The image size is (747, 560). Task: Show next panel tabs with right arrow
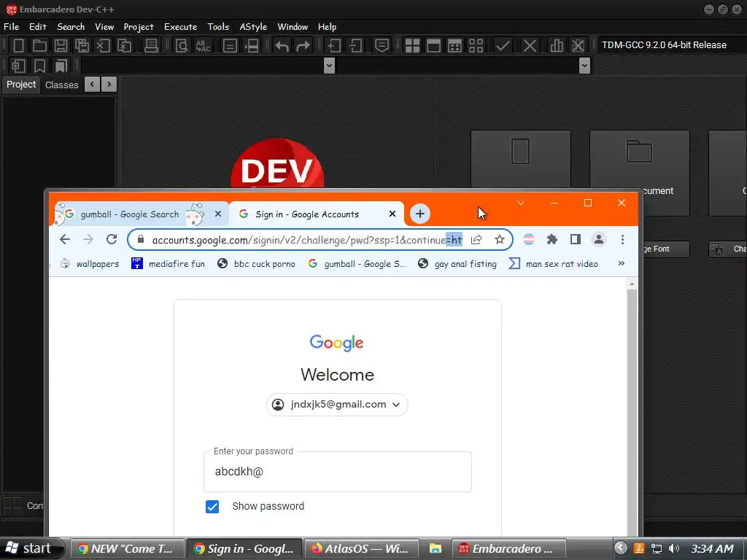109,85
